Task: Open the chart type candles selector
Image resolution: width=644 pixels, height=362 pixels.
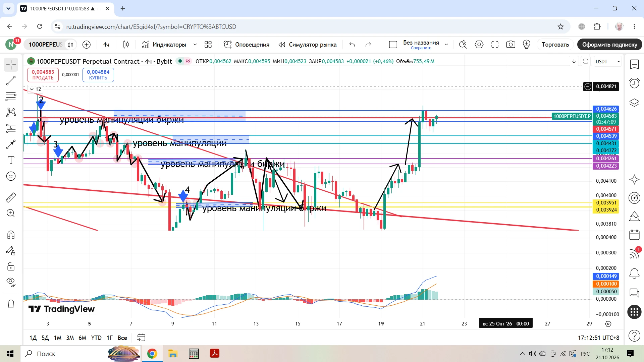Action: (126, 45)
